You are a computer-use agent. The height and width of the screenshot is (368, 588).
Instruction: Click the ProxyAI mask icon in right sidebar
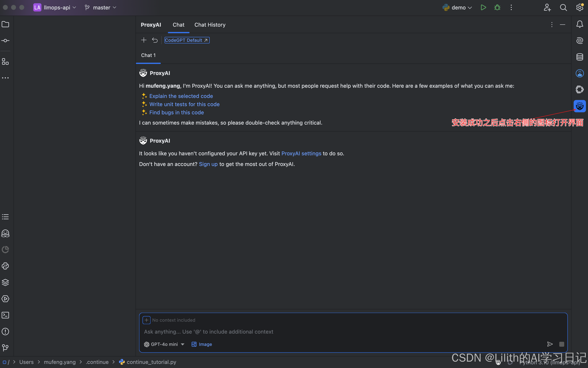point(579,106)
